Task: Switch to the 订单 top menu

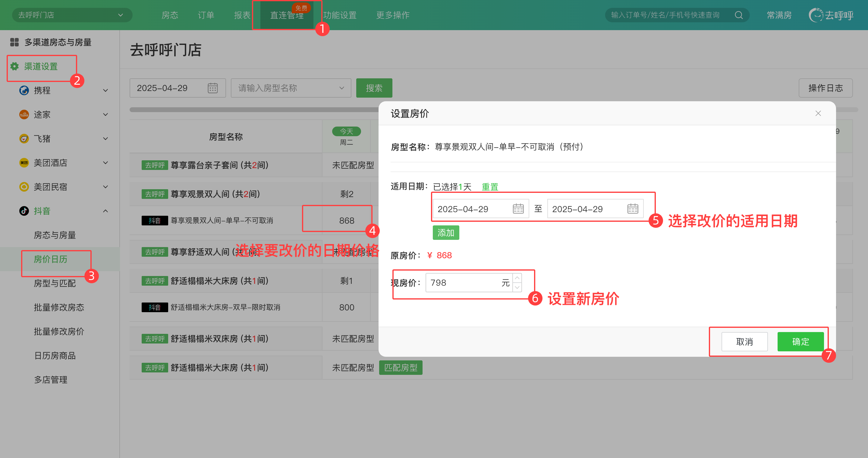Action: coord(206,15)
